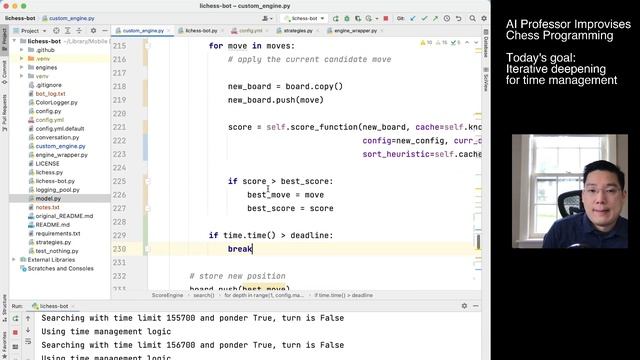This screenshot has height=360, width=640.
Task: Switch to lichess-bot.py tab
Action: (x=200, y=31)
